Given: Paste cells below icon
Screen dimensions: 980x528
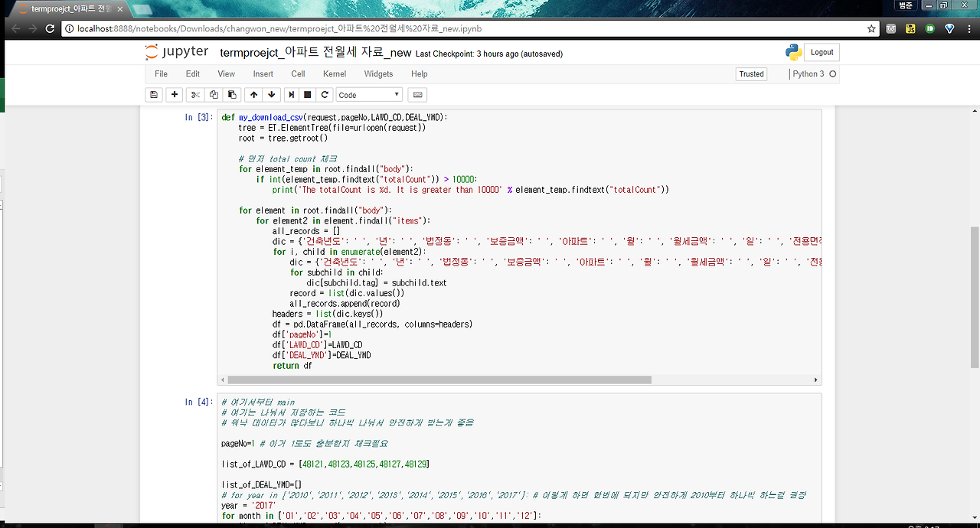Looking at the screenshot, I should (x=232, y=95).
